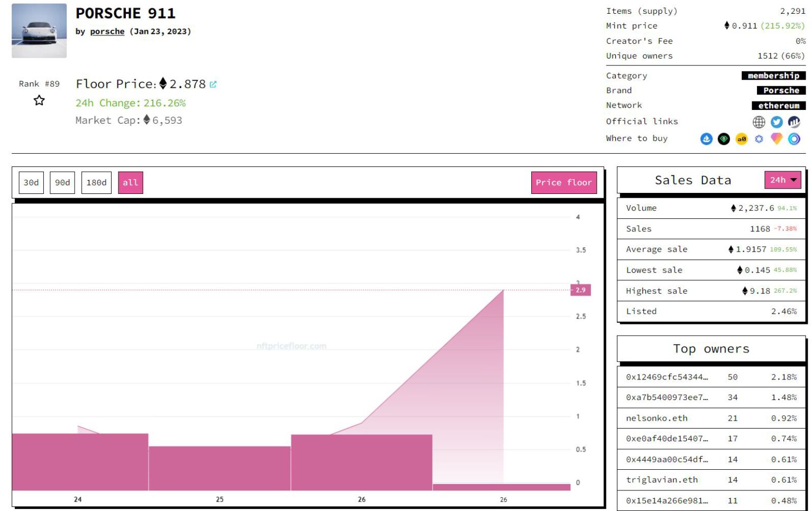Click the Unique owners 1512 (66%) value
812x511 pixels.
coord(781,56)
